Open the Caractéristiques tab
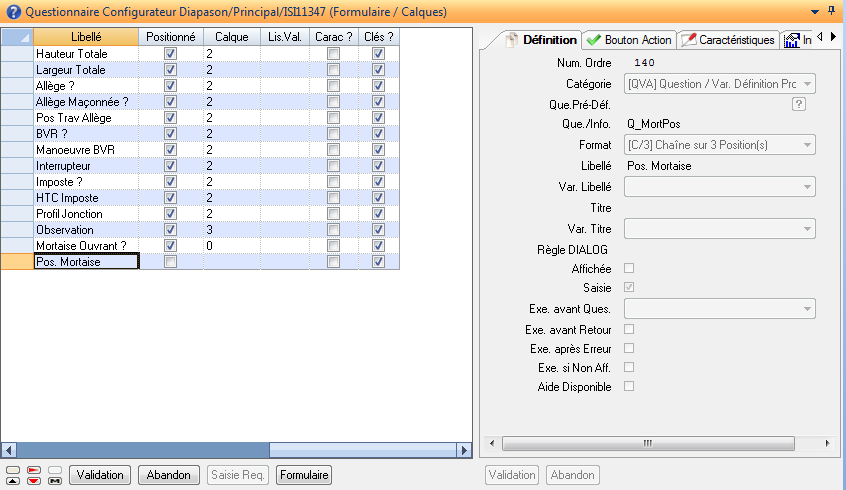Image resolution: width=846 pixels, height=490 pixels. [x=727, y=40]
